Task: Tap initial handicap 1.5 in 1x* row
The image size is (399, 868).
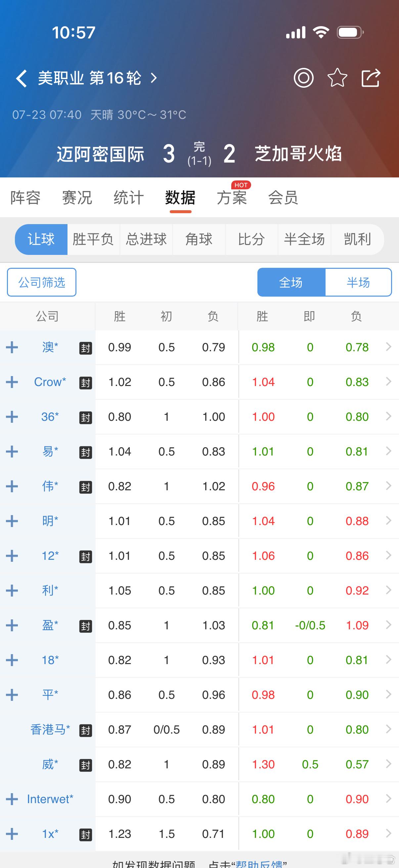Action: [x=167, y=834]
